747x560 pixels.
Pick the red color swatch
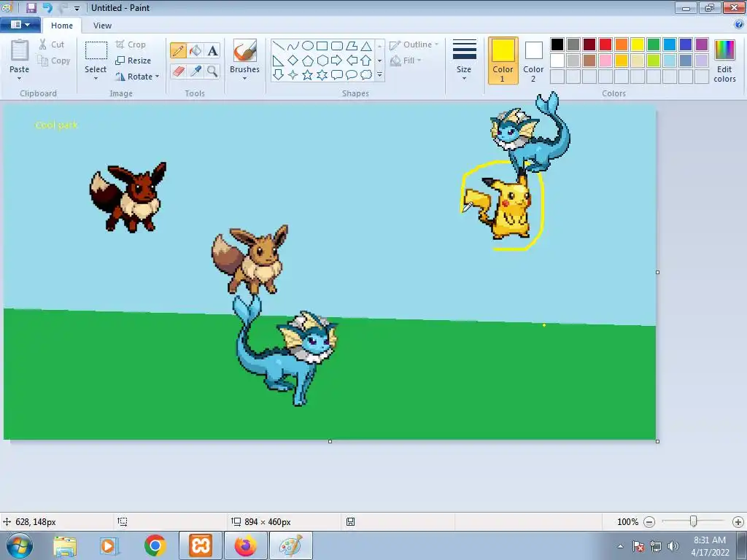pos(605,44)
